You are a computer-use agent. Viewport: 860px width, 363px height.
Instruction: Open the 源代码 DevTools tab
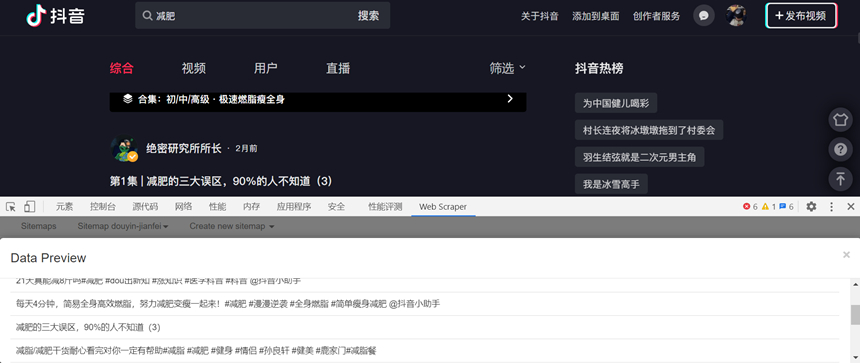point(145,207)
